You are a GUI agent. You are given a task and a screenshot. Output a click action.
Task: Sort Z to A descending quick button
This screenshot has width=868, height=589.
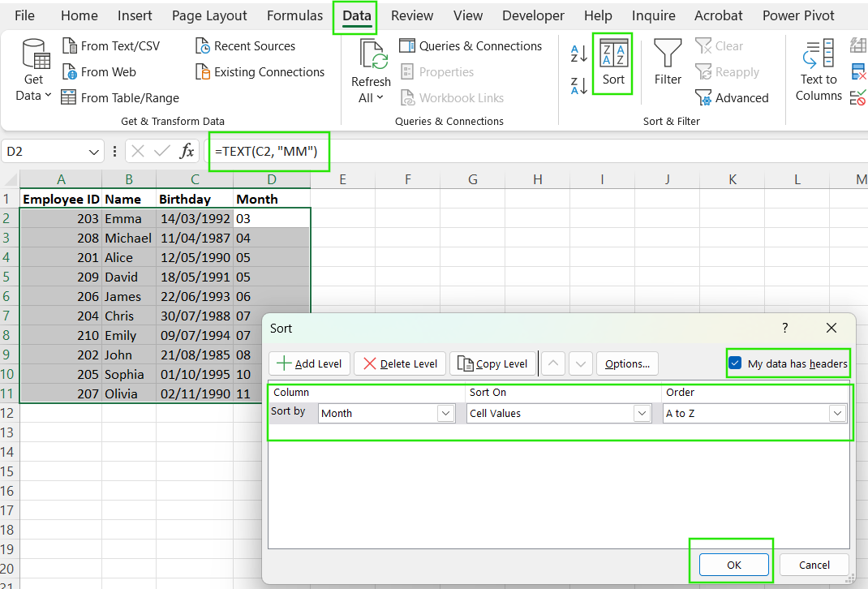[579, 86]
